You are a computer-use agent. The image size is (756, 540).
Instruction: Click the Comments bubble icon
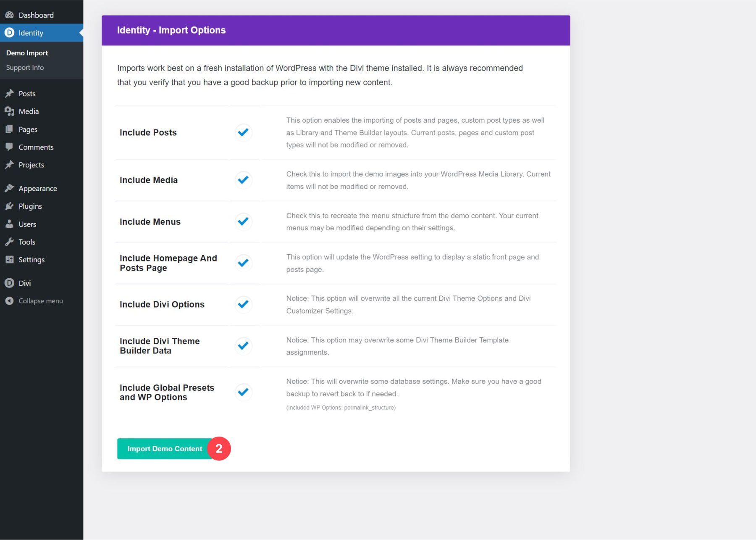click(x=9, y=147)
